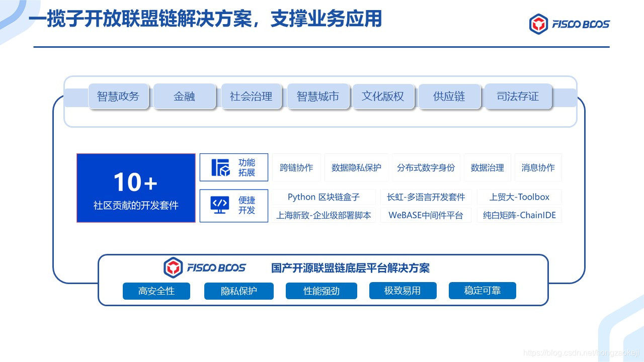The height and width of the screenshot is (362, 644).
Task: Open the 消息协作 feature item
Action: pyautogui.click(x=538, y=167)
